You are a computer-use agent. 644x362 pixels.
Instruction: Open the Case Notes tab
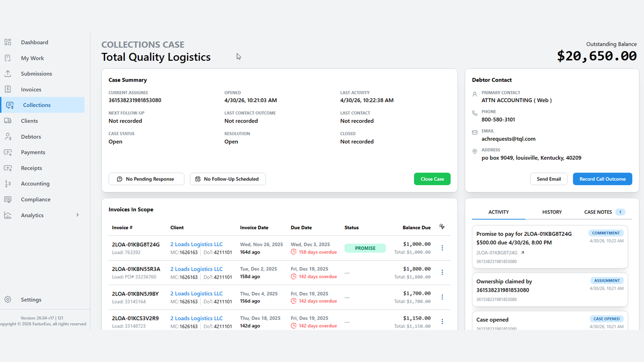(x=605, y=212)
